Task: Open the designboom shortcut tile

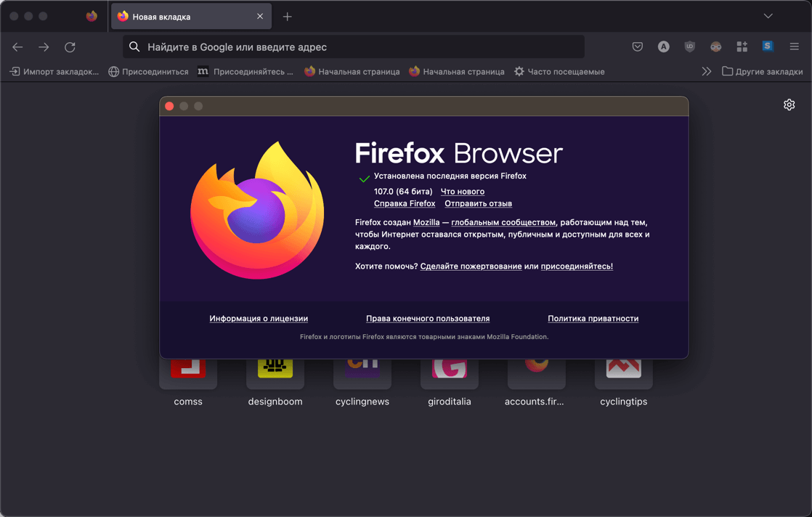Action: tap(275, 383)
